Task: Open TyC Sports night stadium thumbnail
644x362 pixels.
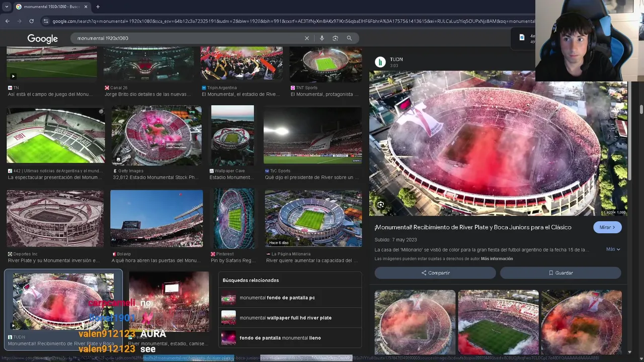Action: (x=312, y=135)
